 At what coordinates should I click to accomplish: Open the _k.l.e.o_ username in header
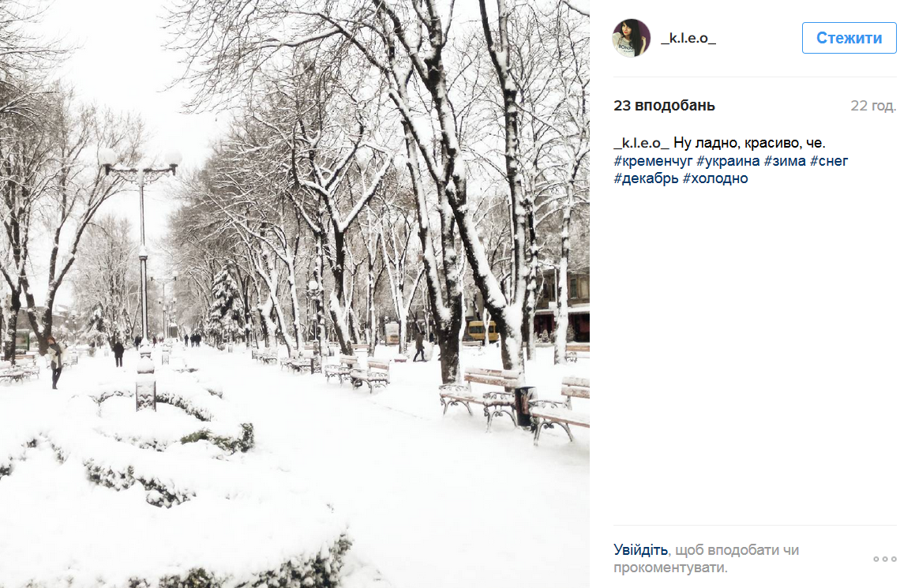[x=688, y=39]
